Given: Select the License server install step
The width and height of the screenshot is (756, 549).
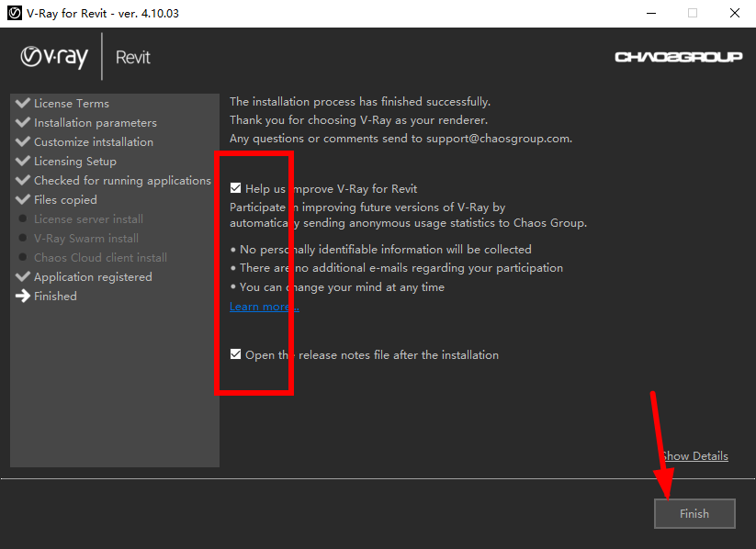Looking at the screenshot, I should coord(88,219).
